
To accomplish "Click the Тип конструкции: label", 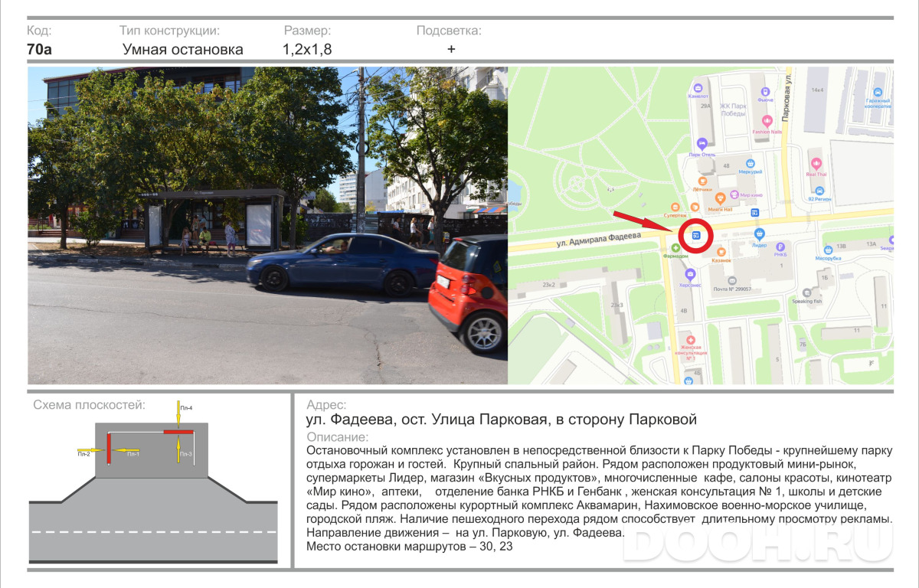I will click(169, 31).
